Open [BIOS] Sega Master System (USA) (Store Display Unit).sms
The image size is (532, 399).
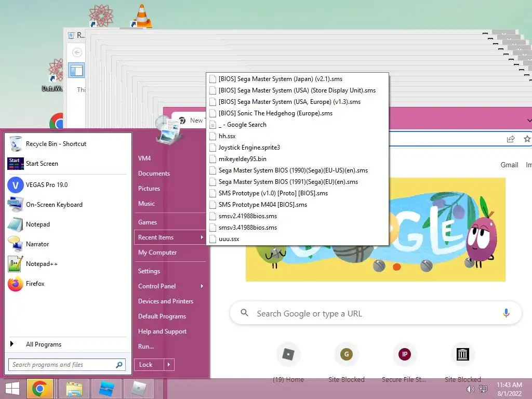click(x=297, y=90)
